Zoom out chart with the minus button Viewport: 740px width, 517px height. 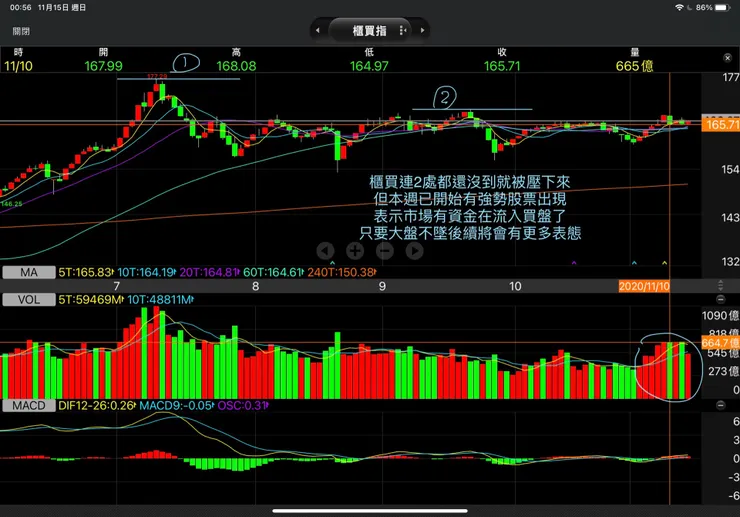click(x=385, y=251)
